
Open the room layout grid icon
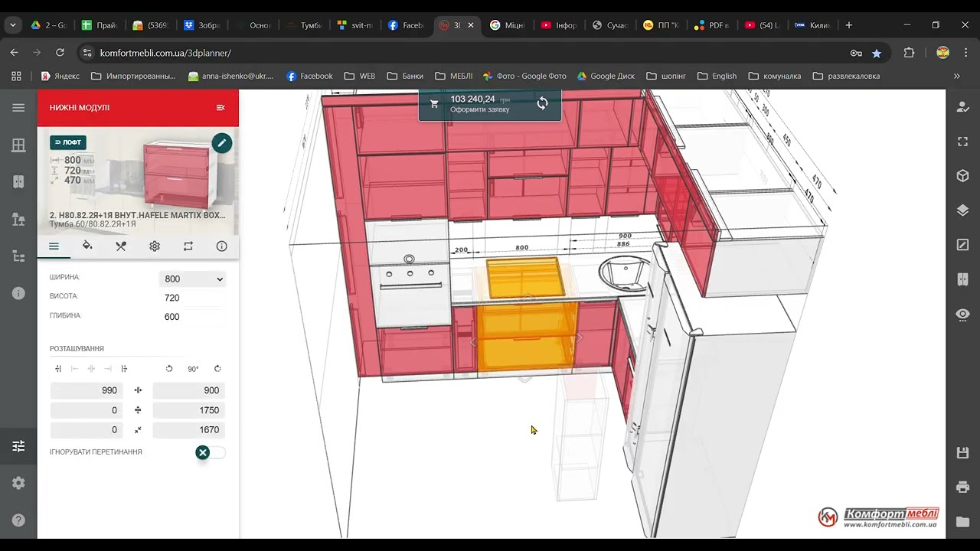[18, 145]
